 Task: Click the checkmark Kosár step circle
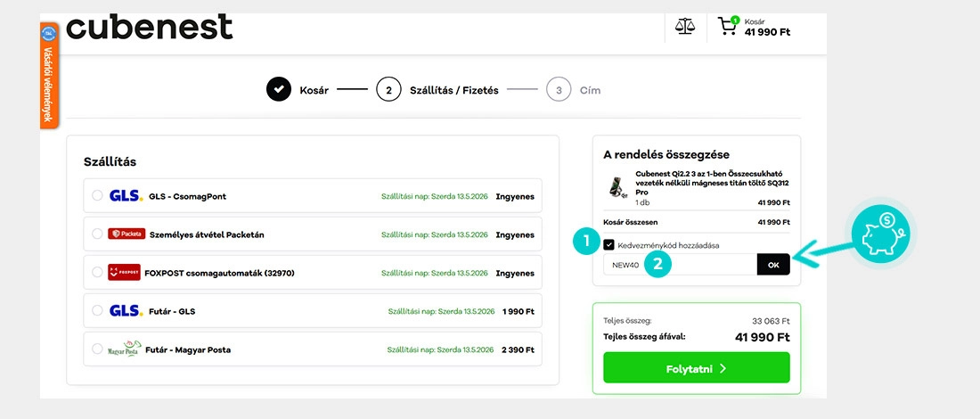click(x=279, y=90)
